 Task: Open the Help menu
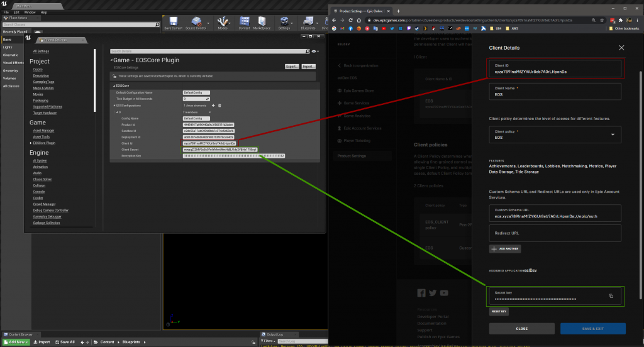(44, 13)
